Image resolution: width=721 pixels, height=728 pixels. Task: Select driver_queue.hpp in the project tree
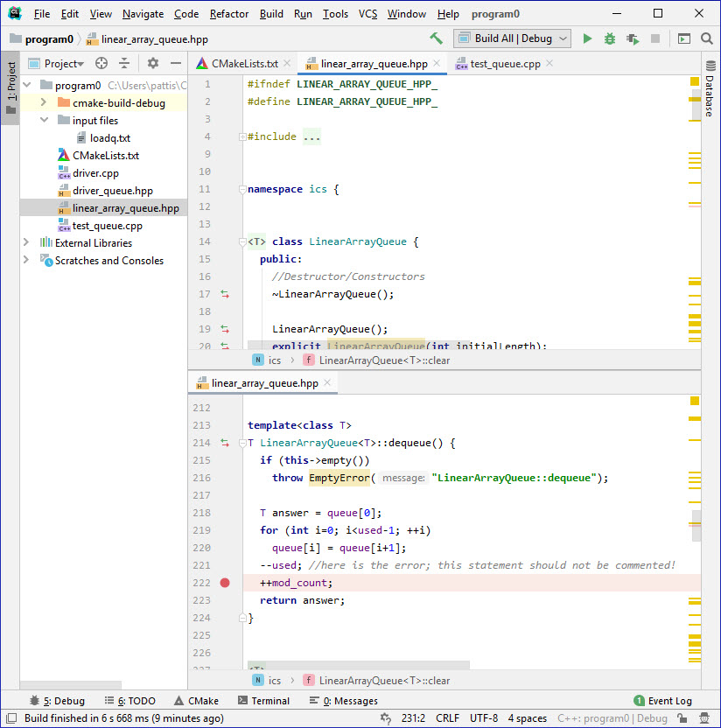click(112, 191)
